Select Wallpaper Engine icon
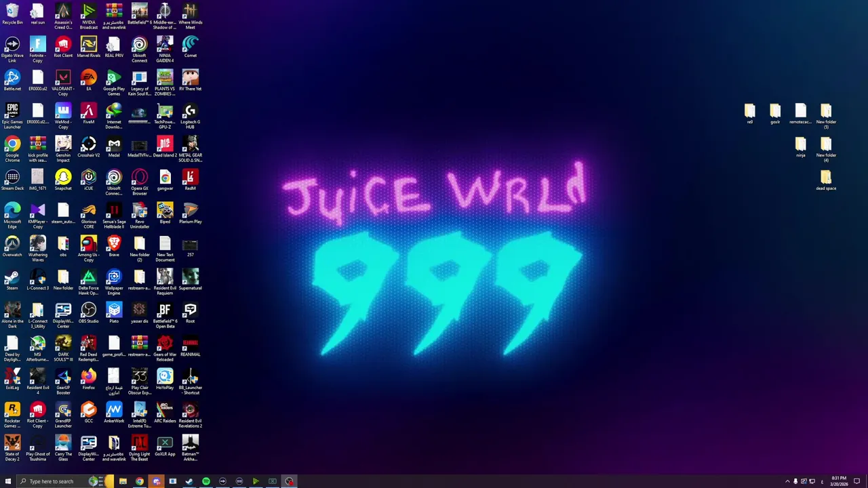 (x=114, y=282)
